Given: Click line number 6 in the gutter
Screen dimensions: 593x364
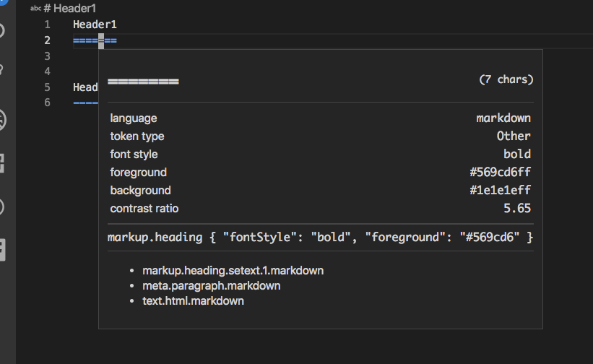Looking at the screenshot, I should (47, 103).
